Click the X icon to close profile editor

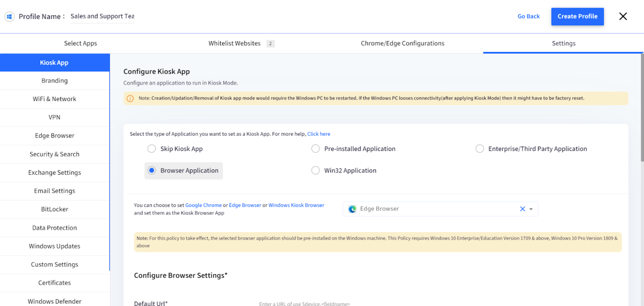(x=623, y=16)
